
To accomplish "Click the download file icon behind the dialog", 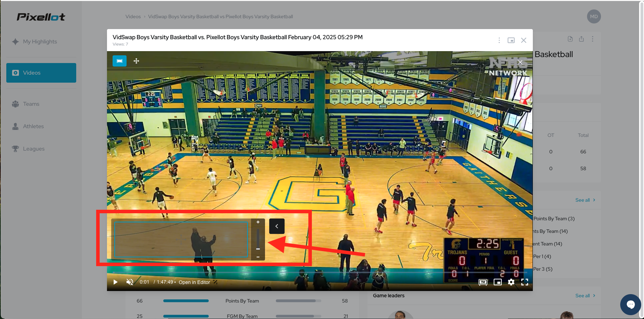I will point(570,39).
